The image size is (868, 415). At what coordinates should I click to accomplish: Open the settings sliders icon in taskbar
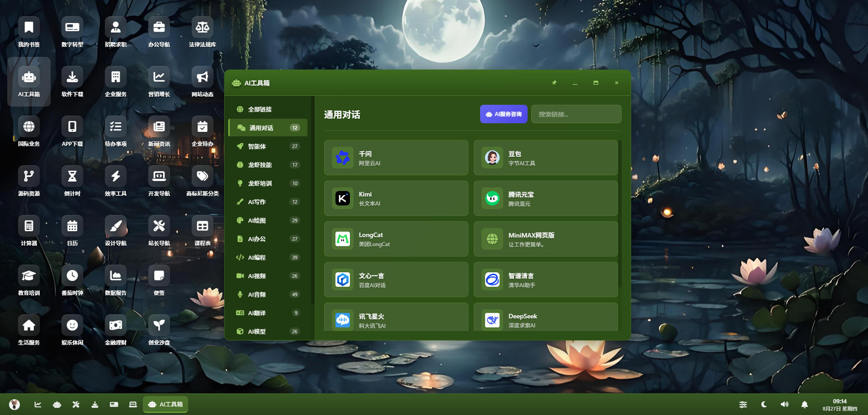click(x=743, y=404)
